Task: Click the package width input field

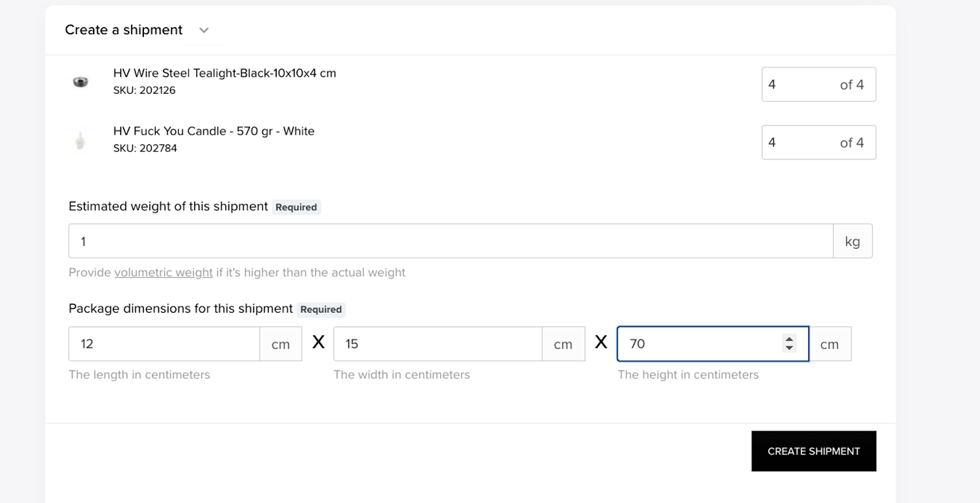Action: [x=437, y=344]
